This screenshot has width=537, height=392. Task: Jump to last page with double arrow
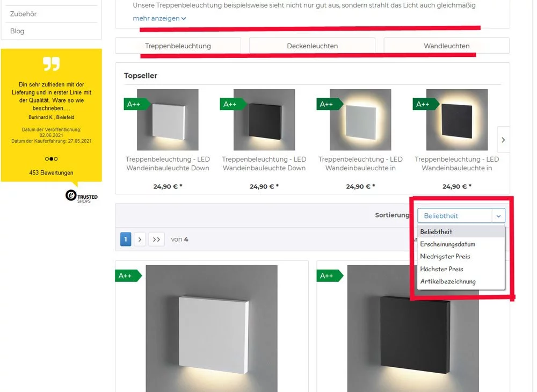(x=156, y=239)
